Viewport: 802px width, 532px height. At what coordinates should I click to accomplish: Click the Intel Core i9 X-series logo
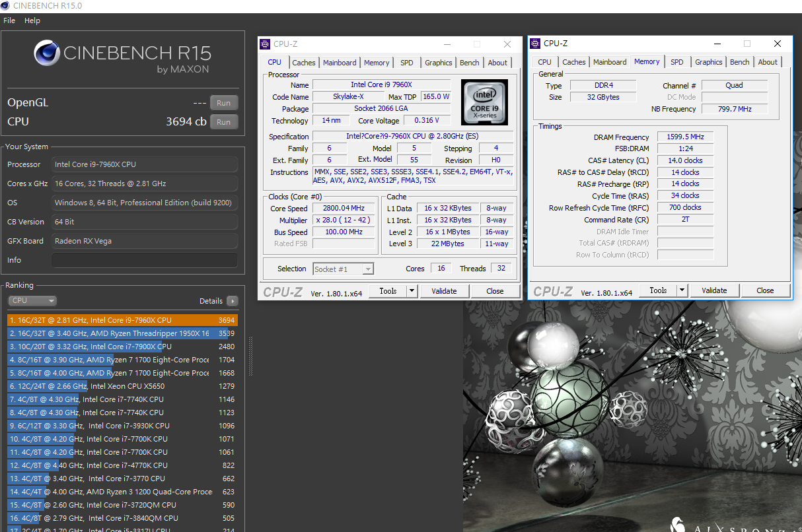click(x=484, y=102)
